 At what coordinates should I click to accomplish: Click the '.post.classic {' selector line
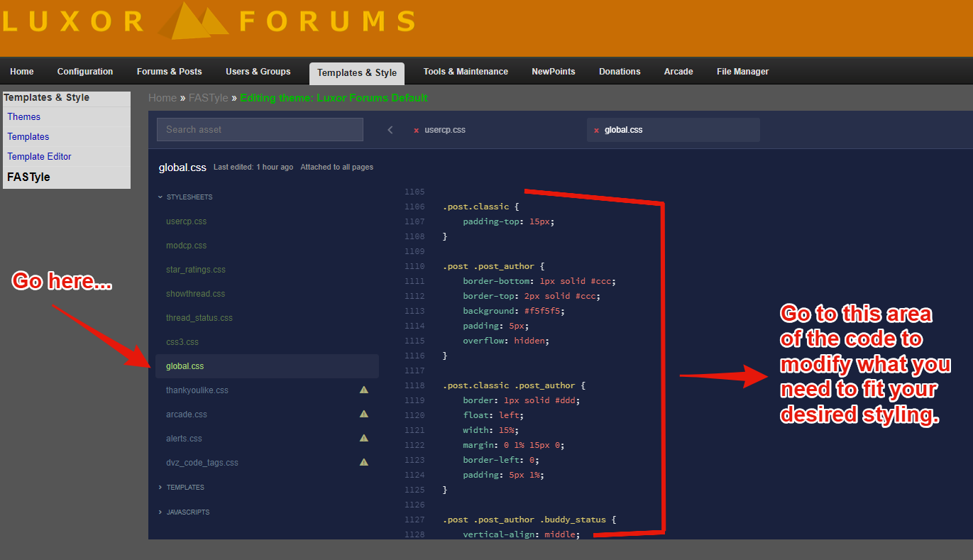click(x=480, y=207)
